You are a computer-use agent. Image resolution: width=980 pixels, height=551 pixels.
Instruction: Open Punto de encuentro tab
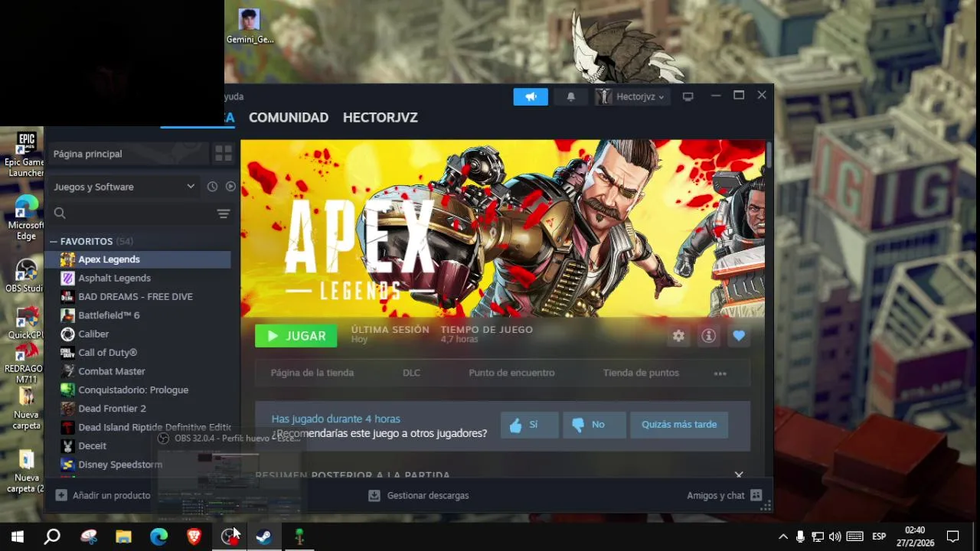tap(511, 373)
